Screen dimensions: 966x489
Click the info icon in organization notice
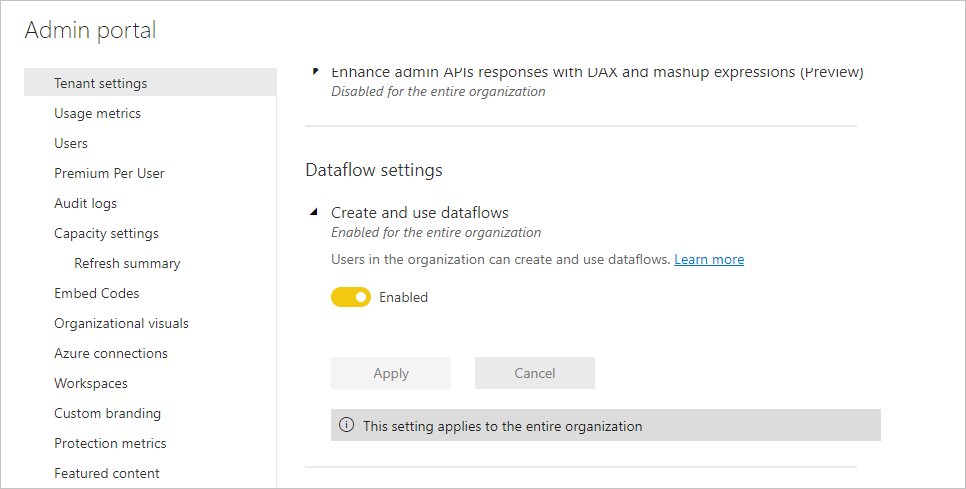pos(347,425)
